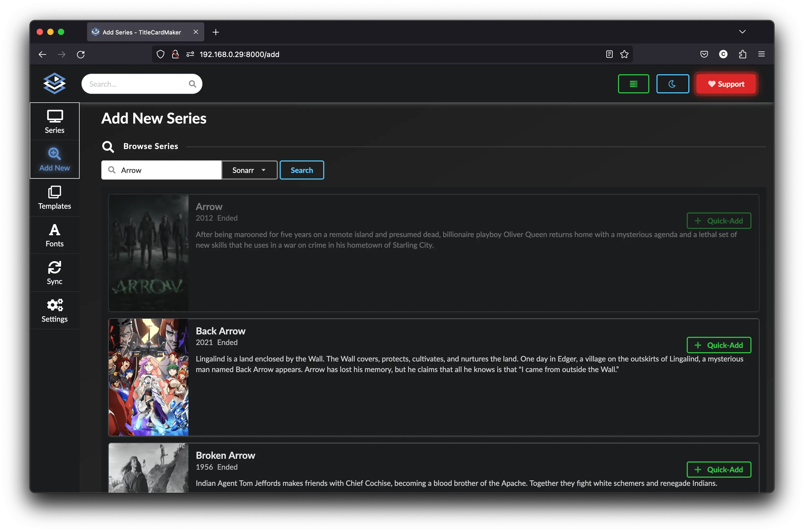
Task: Click the TitleCardMaker logo icon
Action: pyautogui.click(x=54, y=84)
